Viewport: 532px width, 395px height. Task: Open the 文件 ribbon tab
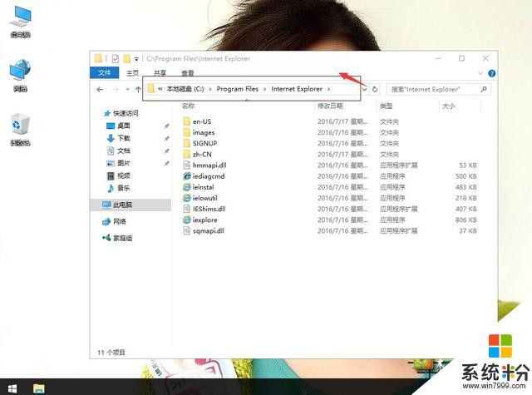click(x=105, y=72)
